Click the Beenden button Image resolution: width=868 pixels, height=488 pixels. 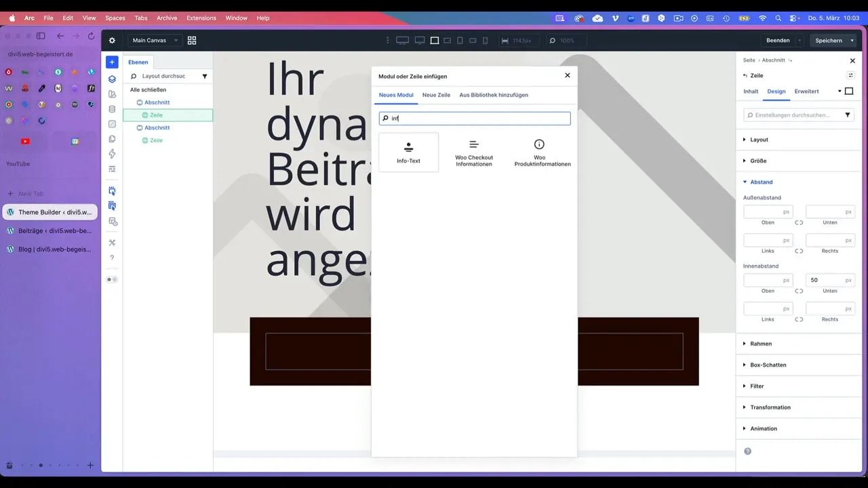tap(778, 40)
